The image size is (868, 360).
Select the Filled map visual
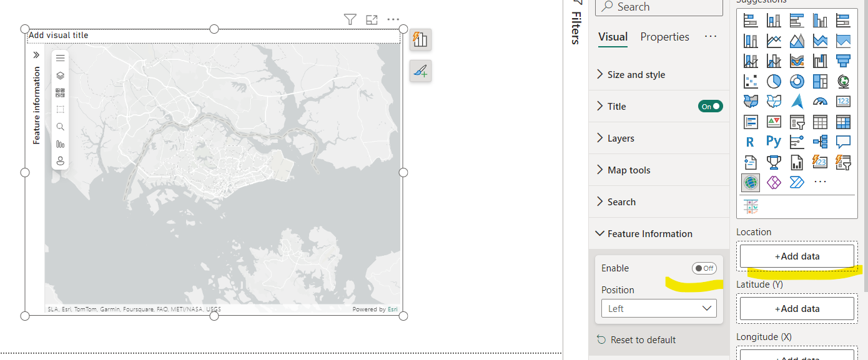coord(751,101)
